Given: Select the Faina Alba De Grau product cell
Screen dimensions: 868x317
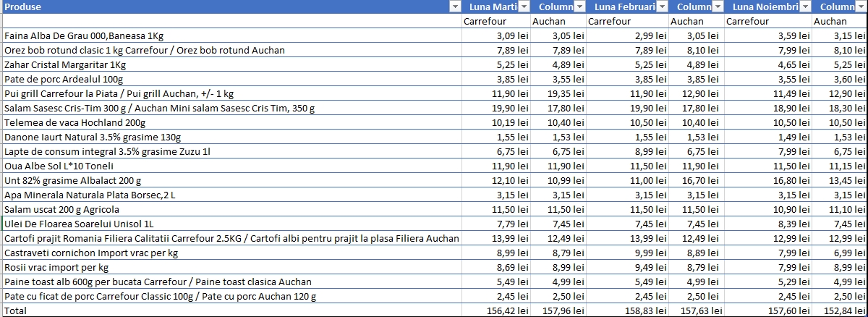Looking at the screenshot, I should pos(83,35).
